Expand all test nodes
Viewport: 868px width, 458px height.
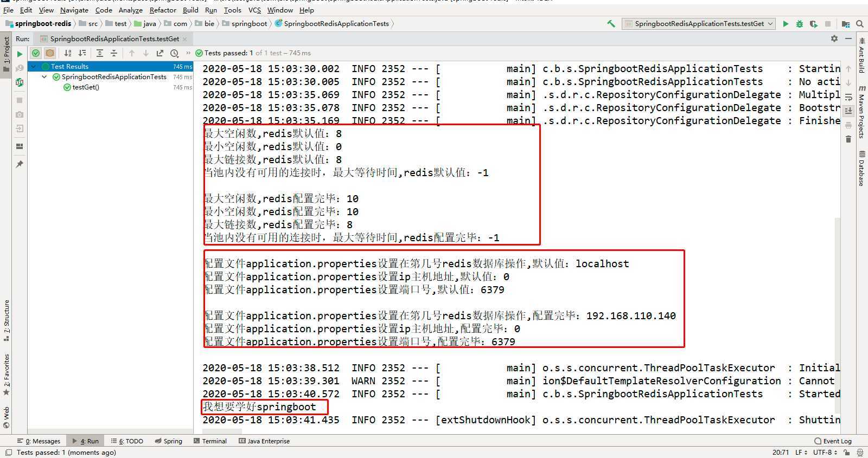tap(100, 53)
